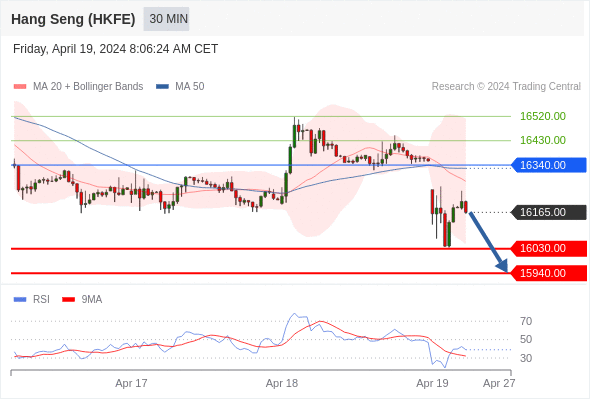This screenshot has width=590, height=400.
Task: Click the Hang Seng (HKFE) title
Action: (73, 19)
